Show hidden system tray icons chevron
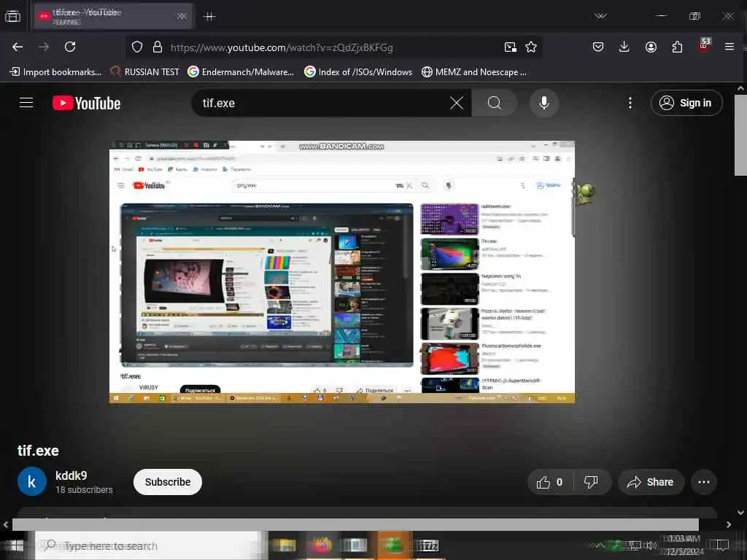This screenshot has width=747, height=560. click(x=599, y=545)
